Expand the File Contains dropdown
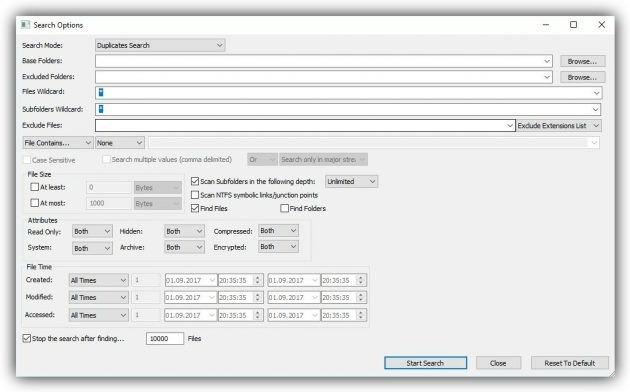Viewport: 630px width, 392px height. point(58,143)
